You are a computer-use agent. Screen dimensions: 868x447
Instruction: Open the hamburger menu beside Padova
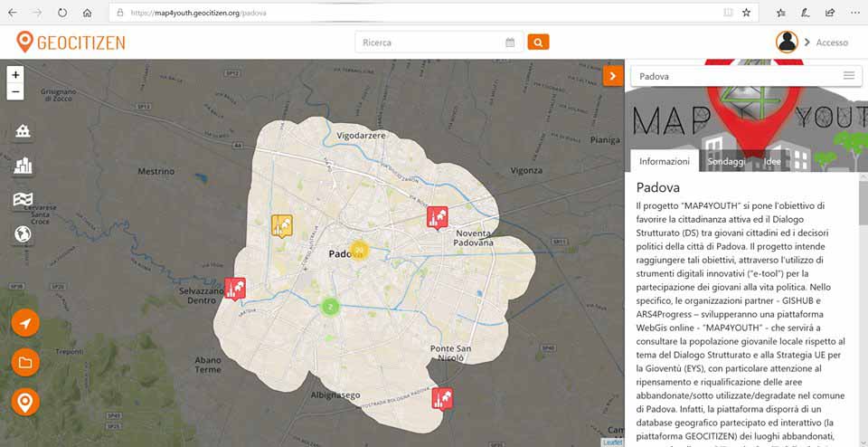click(x=849, y=76)
